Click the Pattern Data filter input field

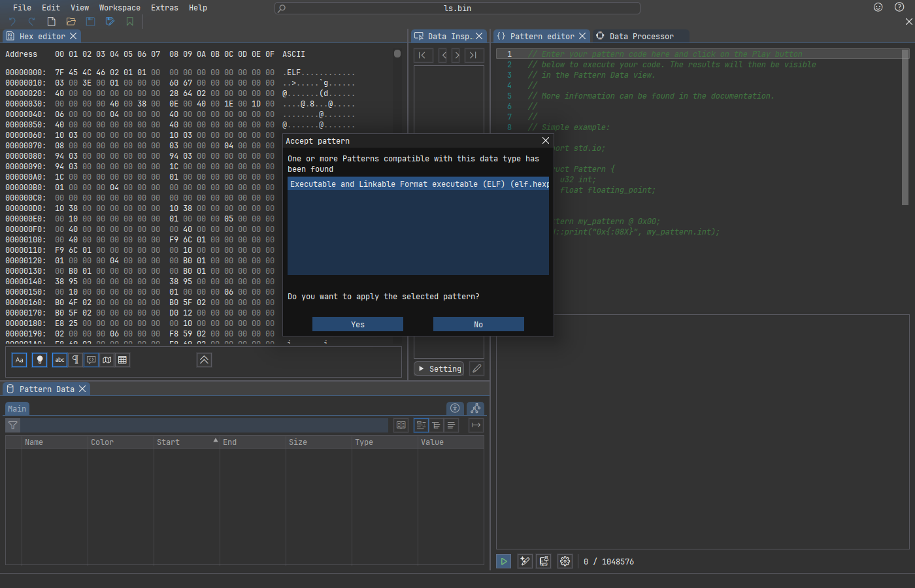[x=204, y=425]
